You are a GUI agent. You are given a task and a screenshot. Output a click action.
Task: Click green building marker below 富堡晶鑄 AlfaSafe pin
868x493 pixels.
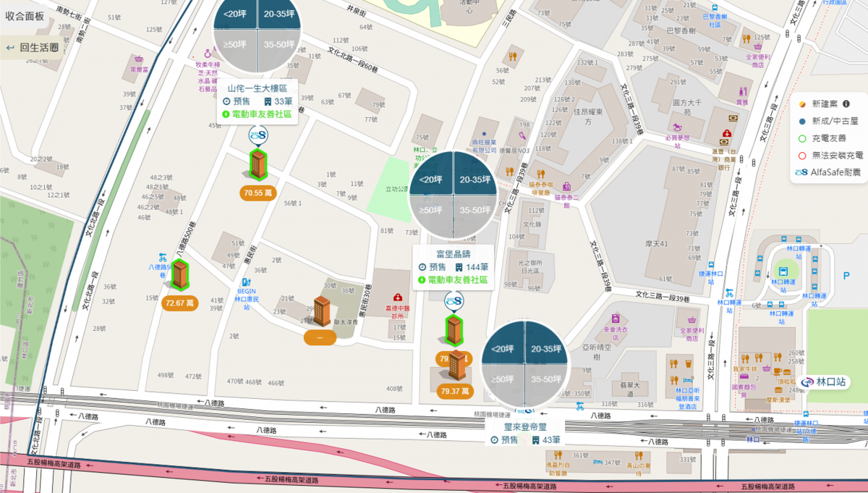(x=454, y=329)
